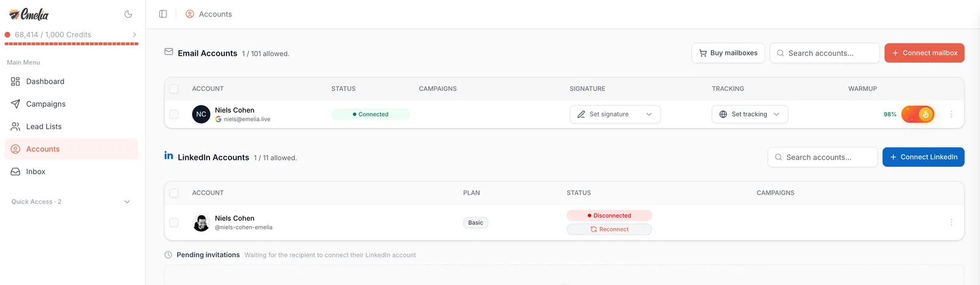Expand the Quick Access section
Screen dimensions: 980x285
[x=71, y=202]
